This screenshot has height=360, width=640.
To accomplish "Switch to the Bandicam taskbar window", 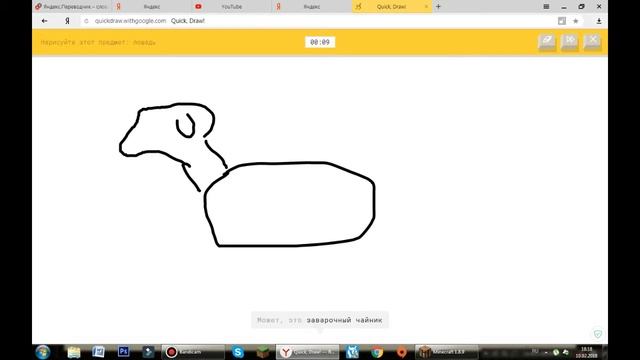I will click(x=193, y=352).
